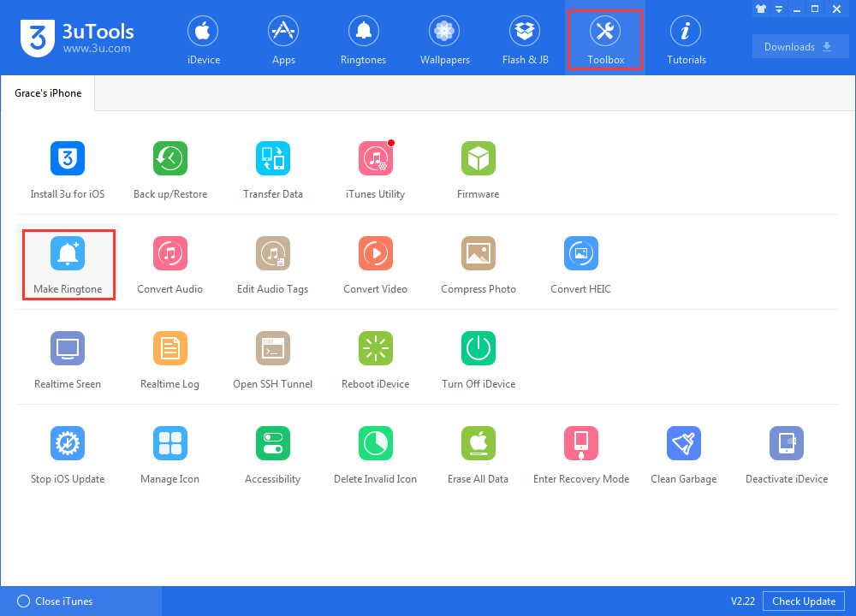Screen dimensions: 856x616
Task: Launch Make Ringtone tool
Action: pos(68,265)
